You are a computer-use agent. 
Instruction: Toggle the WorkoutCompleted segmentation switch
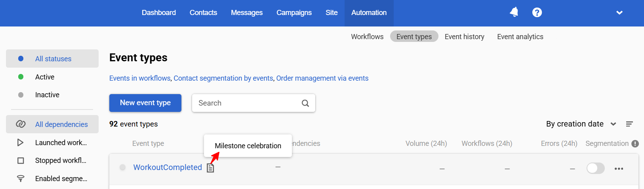click(596, 168)
